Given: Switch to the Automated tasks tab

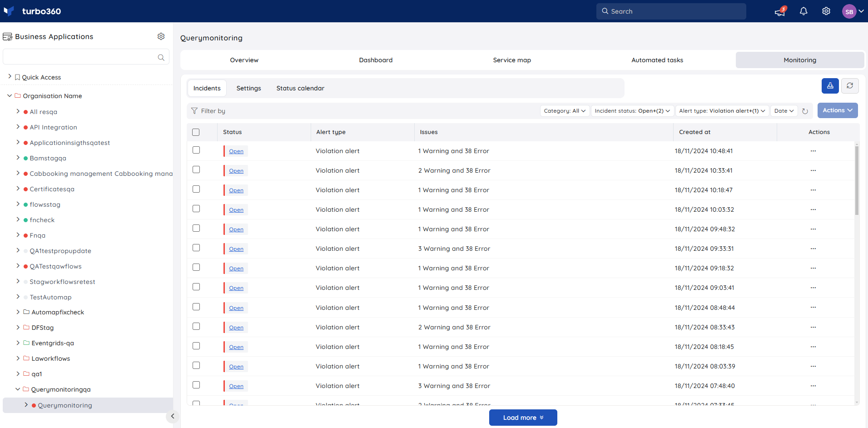Looking at the screenshot, I should [x=657, y=60].
